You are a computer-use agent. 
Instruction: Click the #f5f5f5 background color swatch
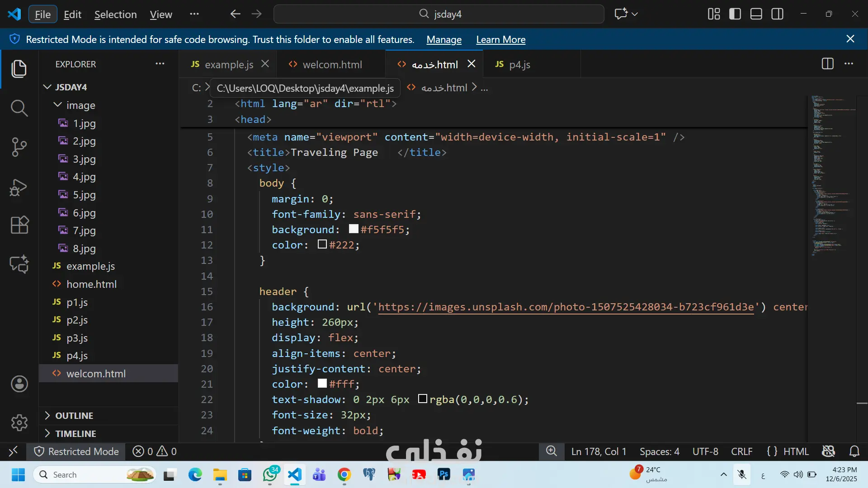click(x=354, y=229)
